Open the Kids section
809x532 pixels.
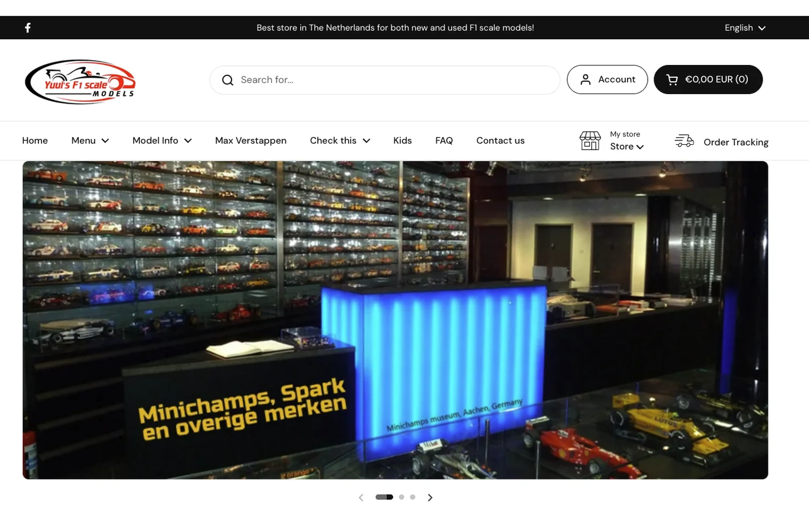pyautogui.click(x=402, y=140)
